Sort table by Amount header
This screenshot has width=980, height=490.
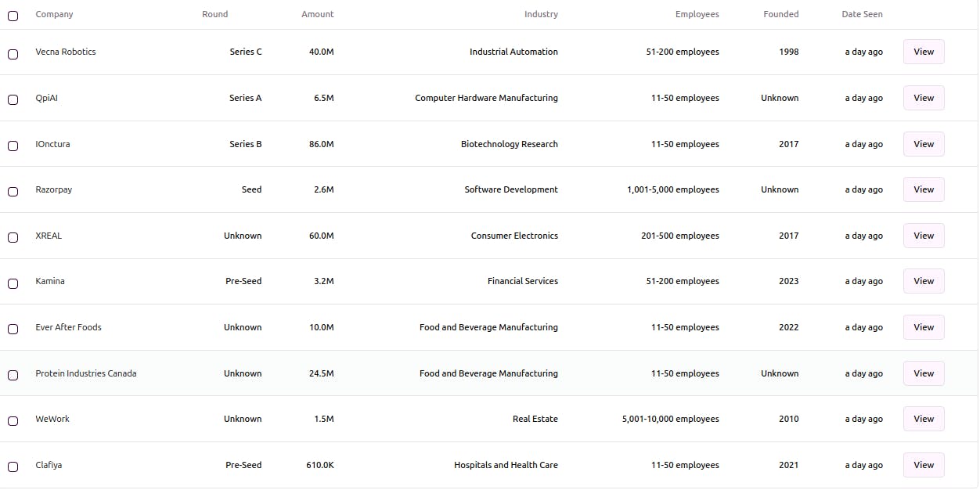coord(318,14)
